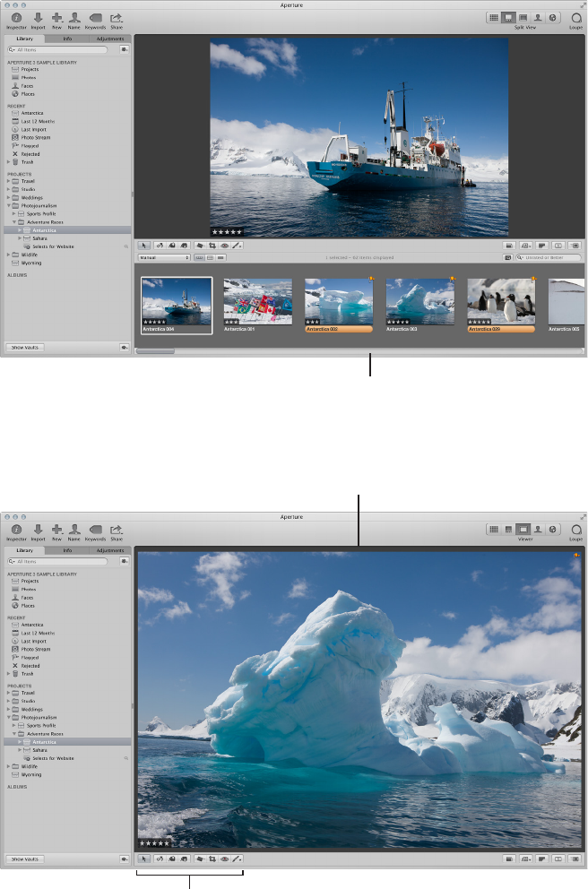The image size is (588, 889).
Task: Expand Studio folder in upper window sidebar
Action: point(8,189)
